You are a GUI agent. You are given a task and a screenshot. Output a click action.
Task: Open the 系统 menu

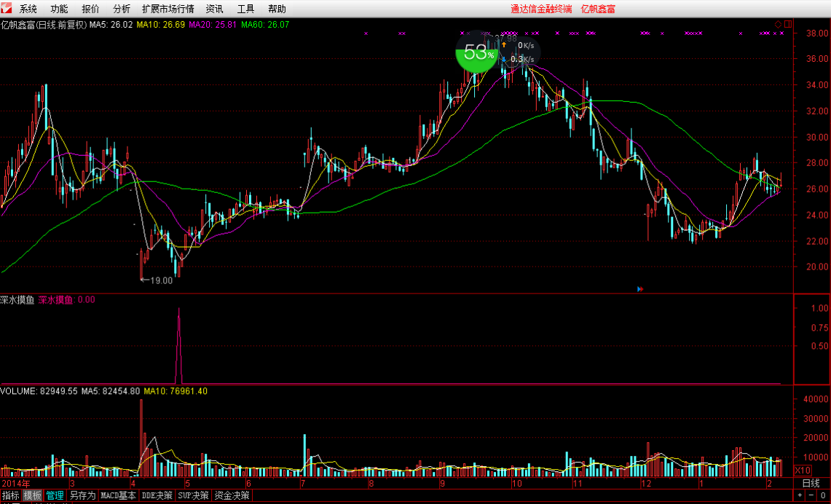click(28, 9)
